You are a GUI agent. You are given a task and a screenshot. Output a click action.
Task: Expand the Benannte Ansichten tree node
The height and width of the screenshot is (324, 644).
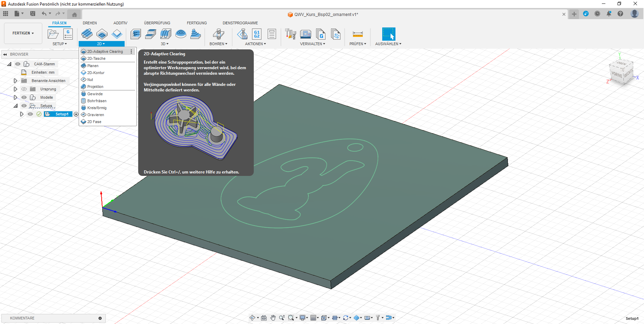click(x=15, y=81)
